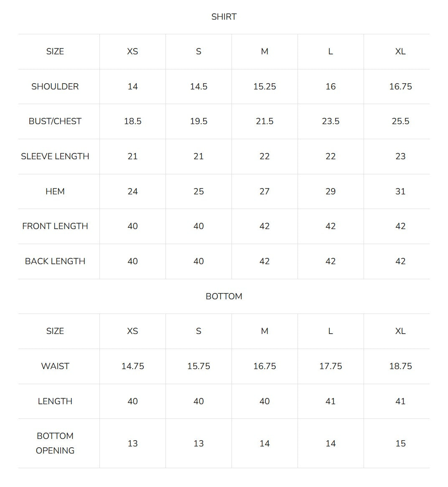
Task: Select the sleeve length value 23 for XL
Action: click(400, 156)
